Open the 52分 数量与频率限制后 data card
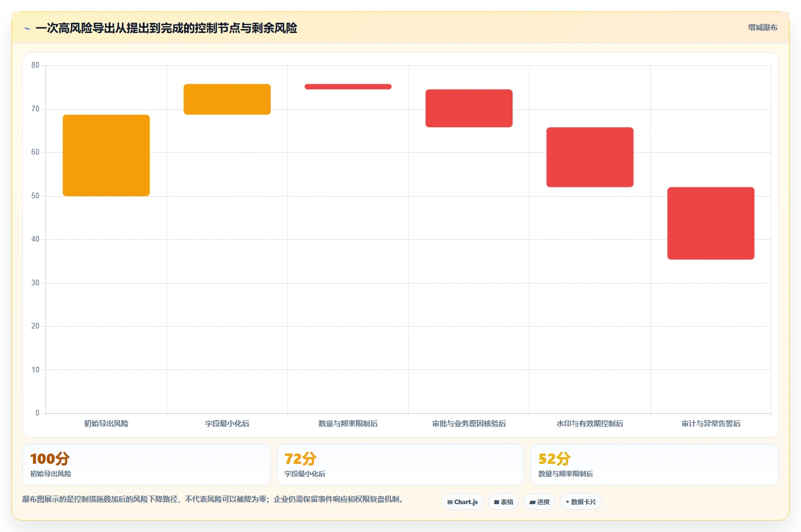801x532 pixels. (x=654, y=464)
